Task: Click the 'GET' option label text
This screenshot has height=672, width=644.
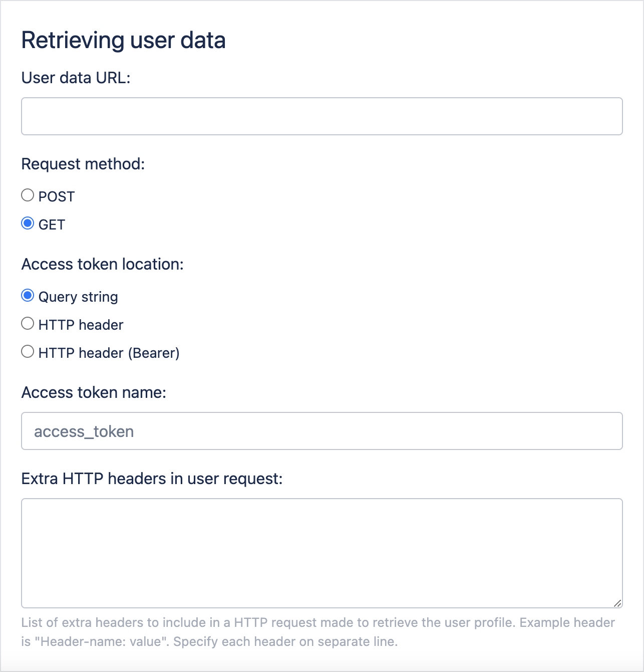Action: 52,225
